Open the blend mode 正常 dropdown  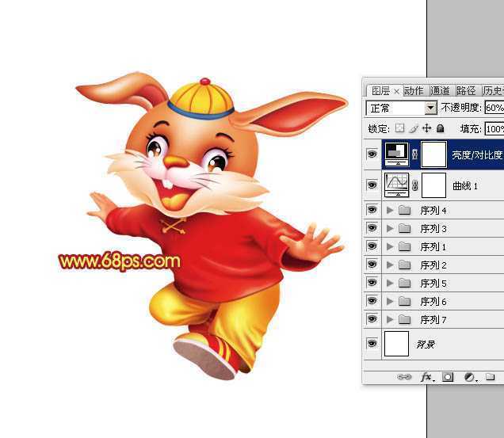point(402,108)
